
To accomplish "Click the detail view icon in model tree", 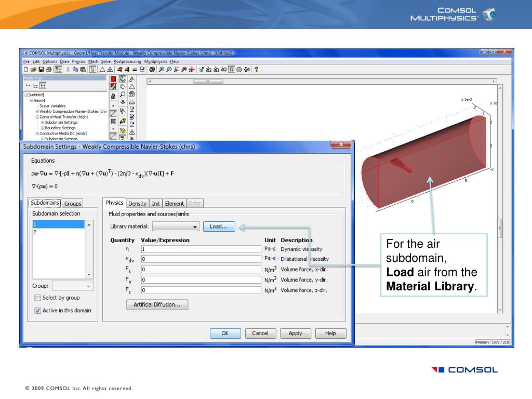I will point(43,86).
